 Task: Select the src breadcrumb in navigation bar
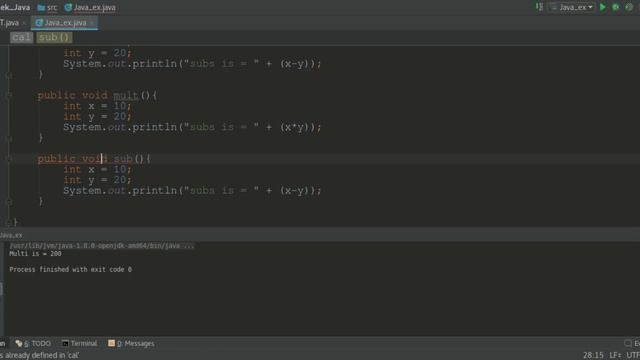(x=52, y=7)
